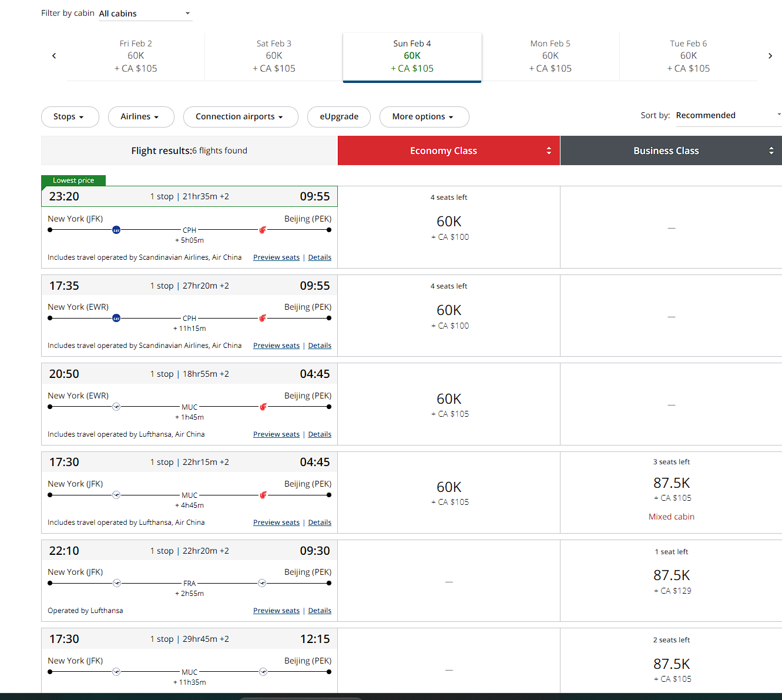Screen dimensions: 782x700
Task: Click Lufthansa icon on 22hr15m flight
Action: tap(116, 495)
